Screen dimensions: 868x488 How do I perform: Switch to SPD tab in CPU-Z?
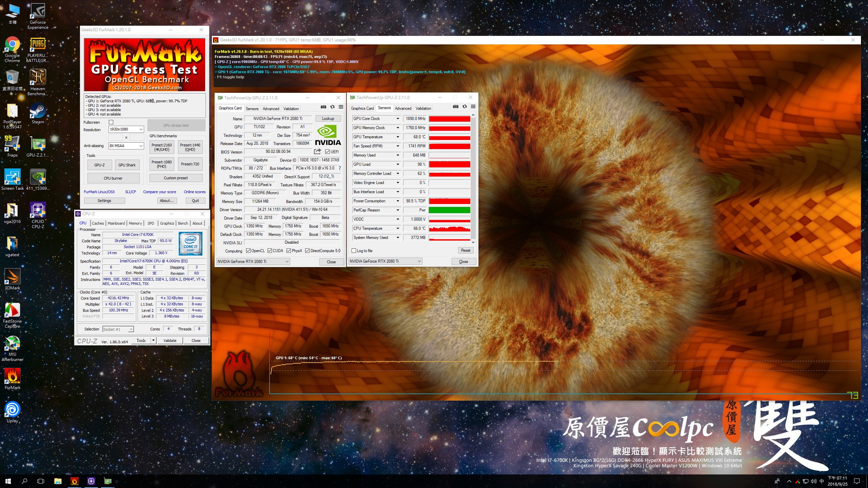pos(151,223)
